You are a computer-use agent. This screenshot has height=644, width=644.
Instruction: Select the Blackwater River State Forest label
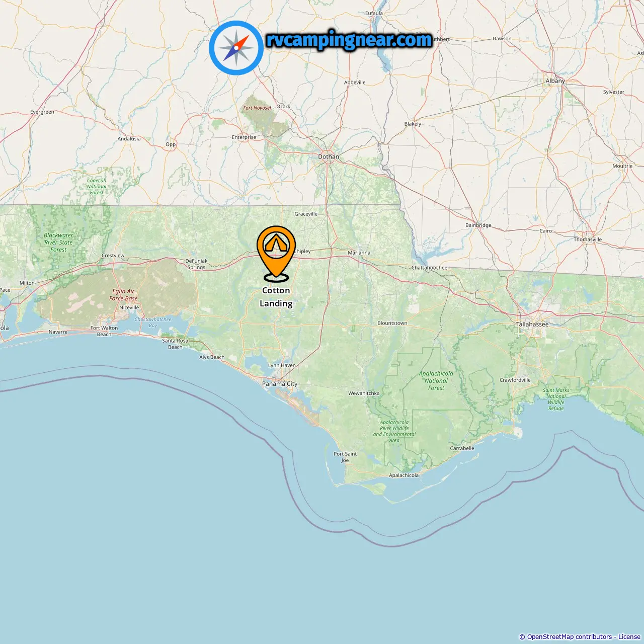point(58,242)
